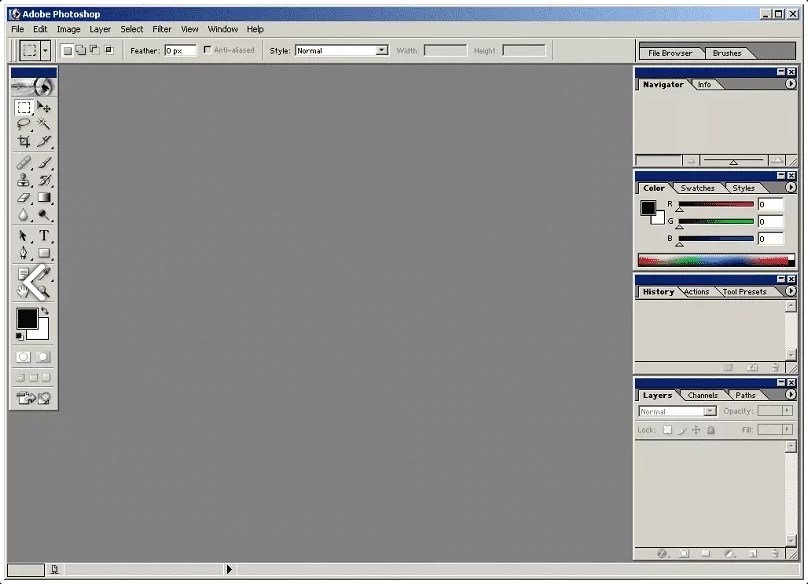Viewport: 808px width, 584px height.
Task: Select the Magic Wand tool
Action: (x=44, y=124)
